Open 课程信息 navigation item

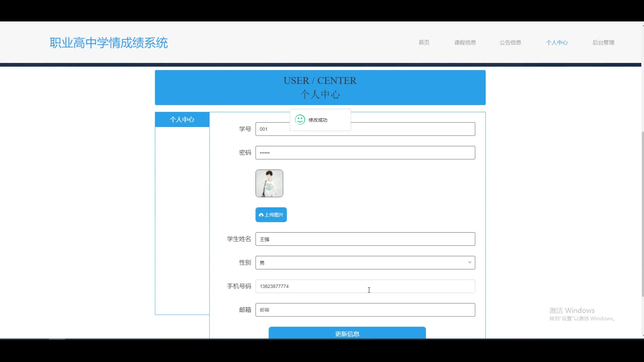coord(465,43)
